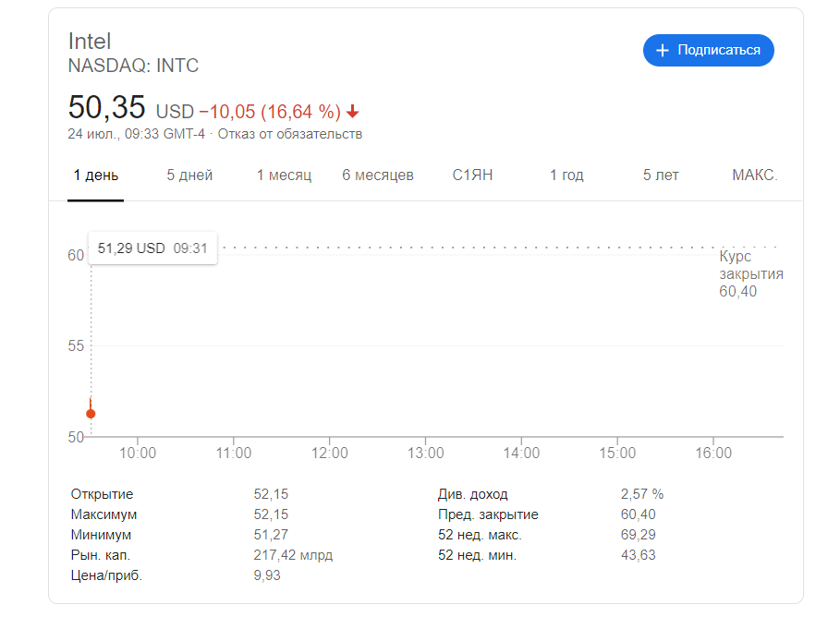Open the 1 месяц range tab
This screenshot has height=617, width=840.
[284, 175]
